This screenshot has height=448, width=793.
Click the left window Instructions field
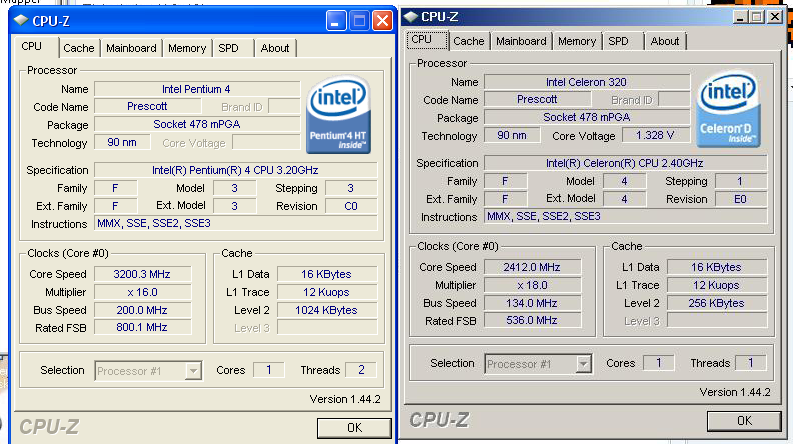pyautogui.click(x=236, y=223)
